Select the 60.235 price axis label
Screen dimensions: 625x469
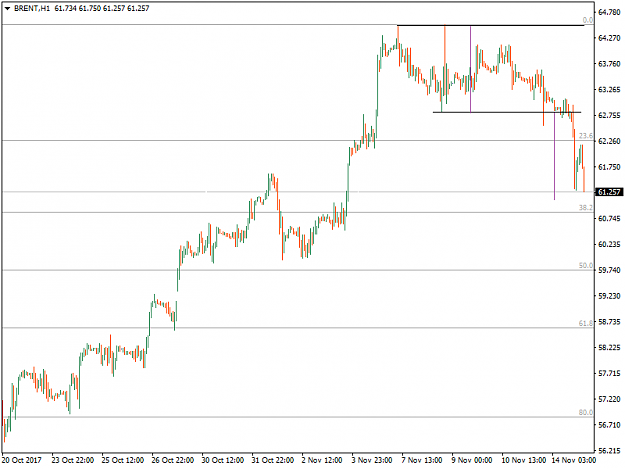(609, 244)
